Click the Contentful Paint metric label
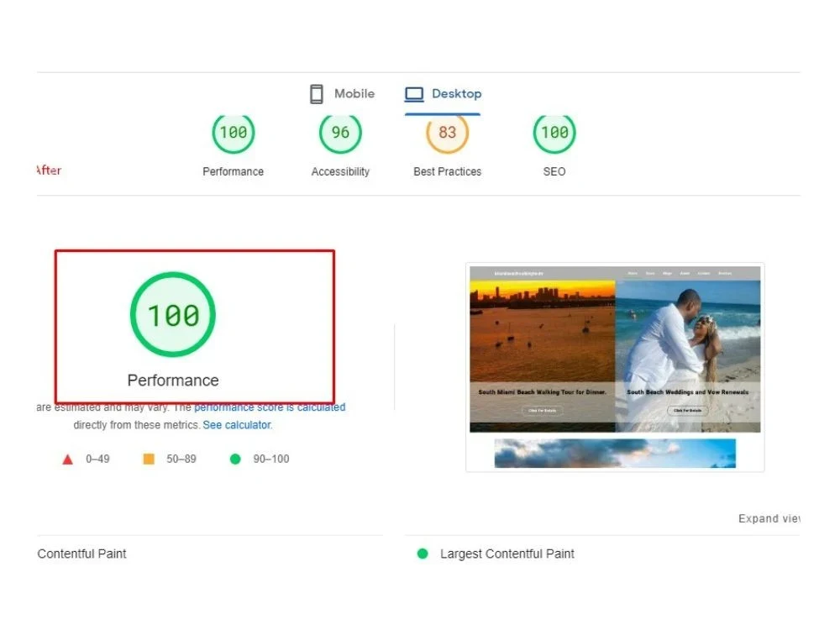This screenshot has width=840, height=630. [81, 554]
